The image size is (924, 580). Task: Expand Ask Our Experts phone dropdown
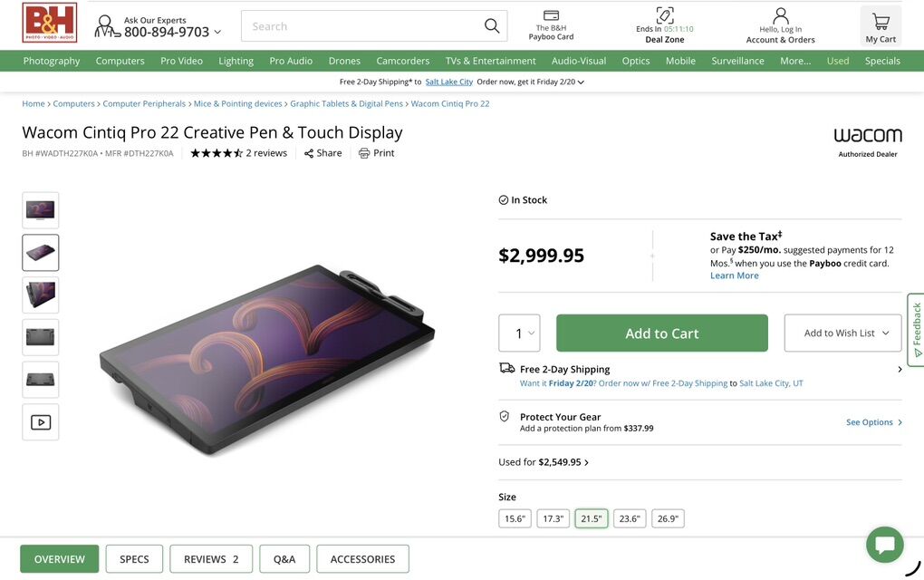tap(217, 33)
